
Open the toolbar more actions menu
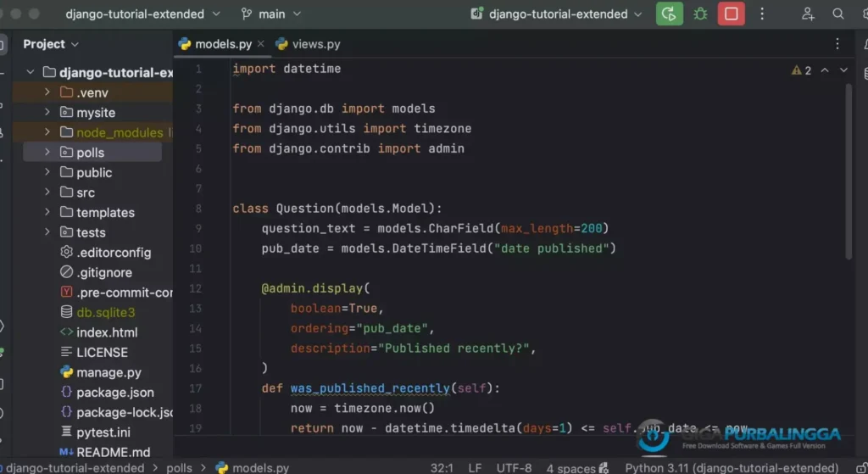point(762,14)
